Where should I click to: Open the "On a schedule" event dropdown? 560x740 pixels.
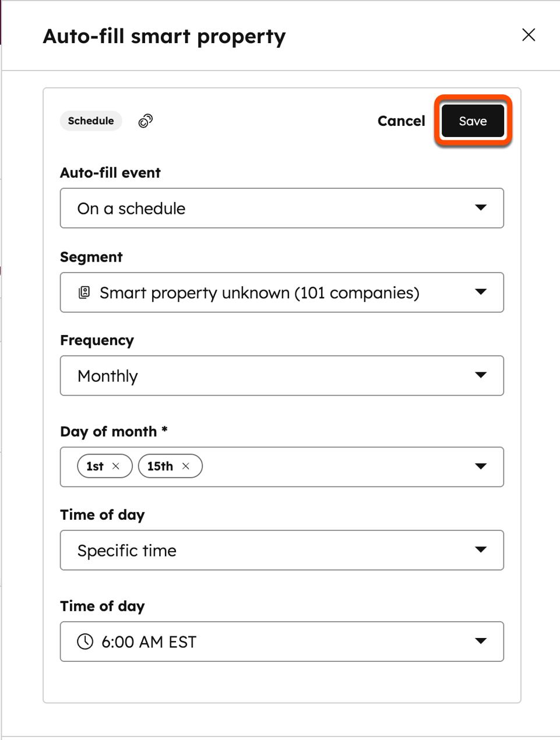coord(282,208)
